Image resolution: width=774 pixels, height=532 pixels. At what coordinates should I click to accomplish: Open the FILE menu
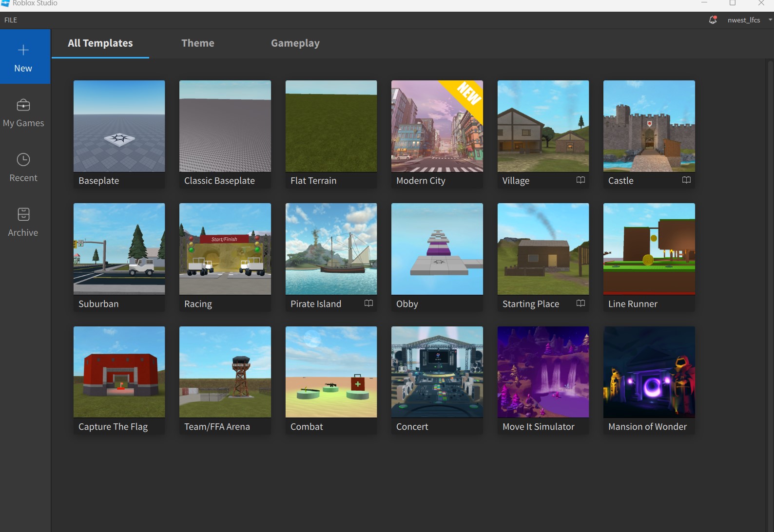[11, 20]
